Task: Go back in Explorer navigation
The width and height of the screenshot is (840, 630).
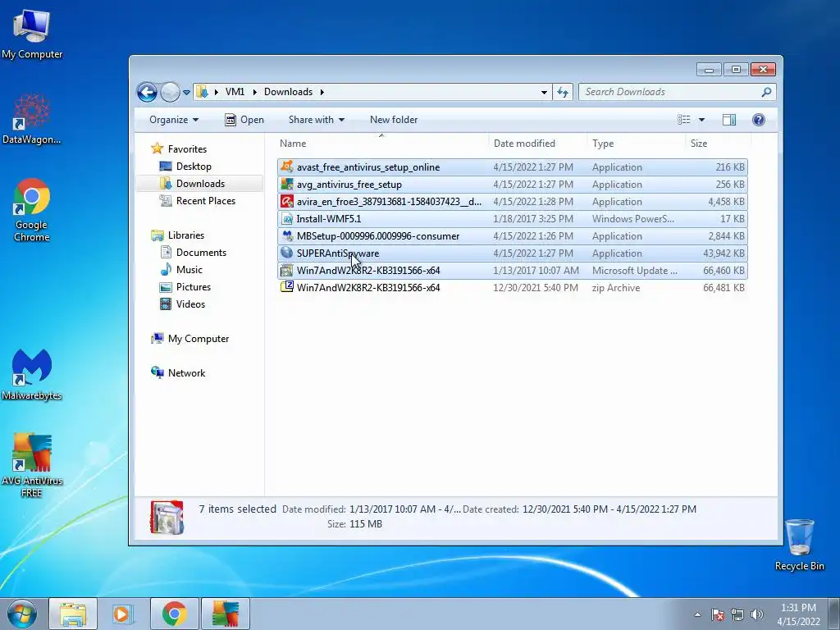Action: pos(147,92)
